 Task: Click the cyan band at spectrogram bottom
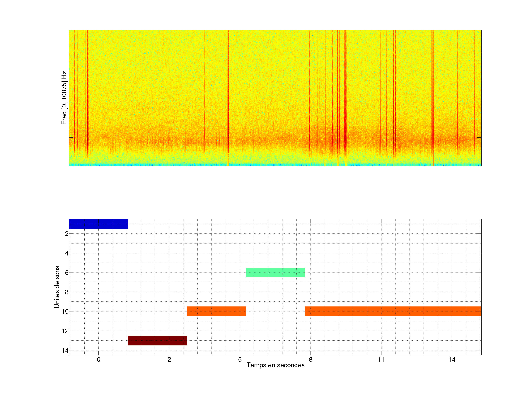point(275,165)
